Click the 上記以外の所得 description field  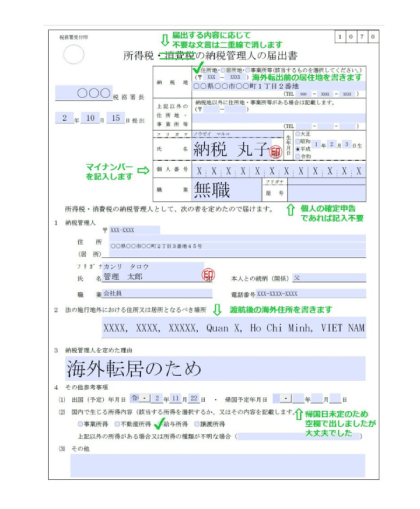coord(299,436)
